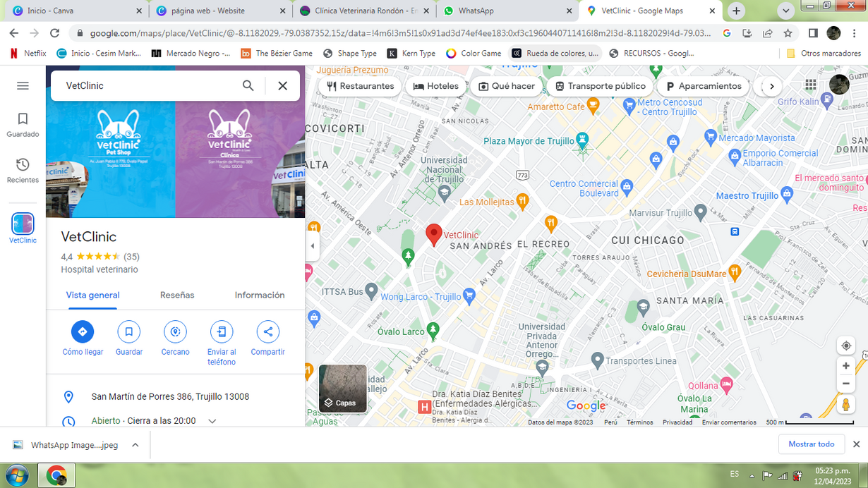This screenshot has width=868, height=488.
Task: Click the search magnifier icon
Action: (x=248, y=86)
